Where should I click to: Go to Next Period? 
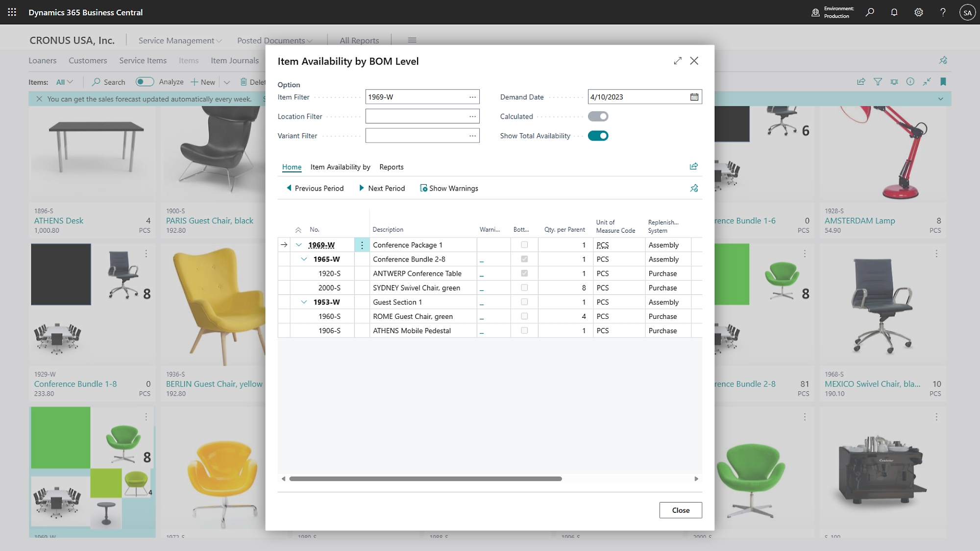tap(382, 188)
